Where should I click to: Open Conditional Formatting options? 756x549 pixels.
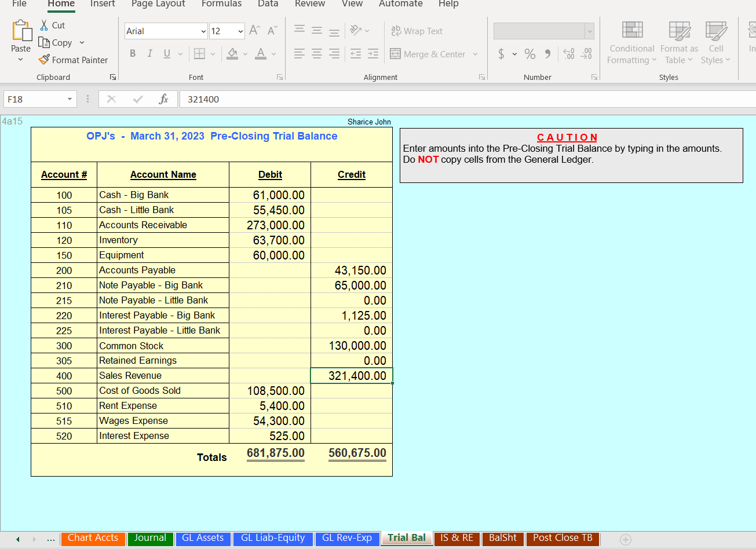(631, 43)
